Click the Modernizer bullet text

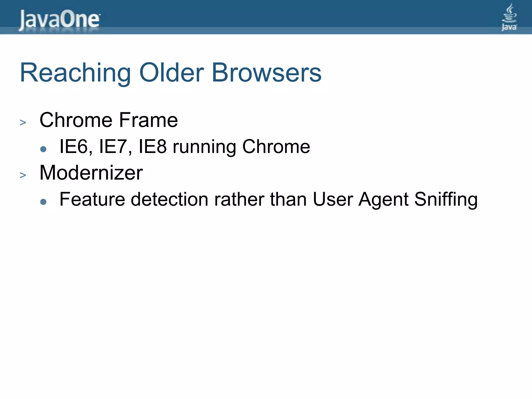[91, 173]
